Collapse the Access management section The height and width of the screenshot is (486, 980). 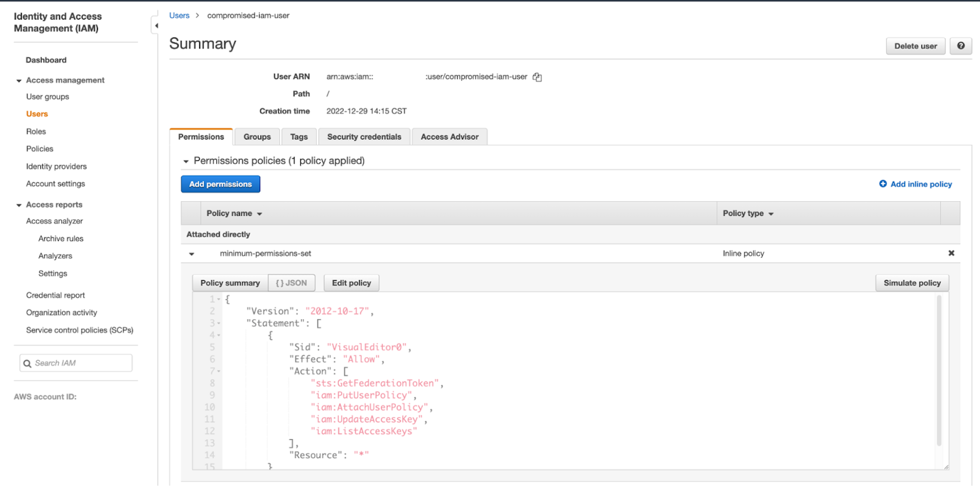pos(19,81)
